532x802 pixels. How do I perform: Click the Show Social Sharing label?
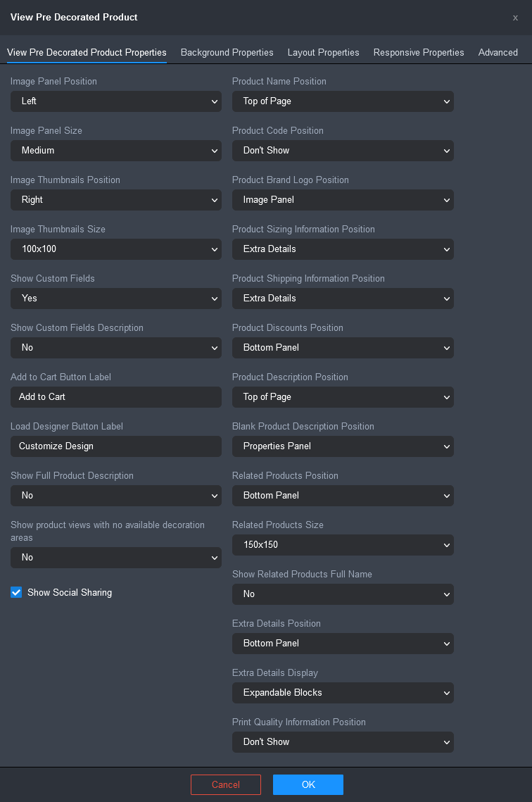click(x=70, y=592)
